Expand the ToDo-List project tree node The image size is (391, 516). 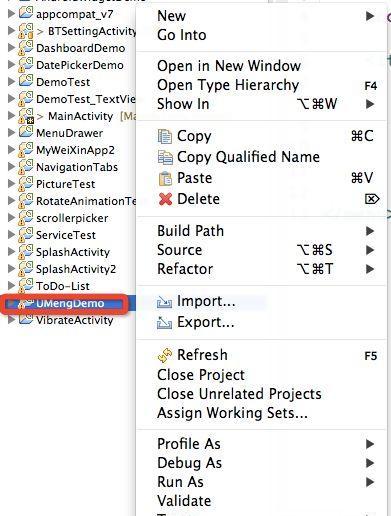click(x=11, y=286)
